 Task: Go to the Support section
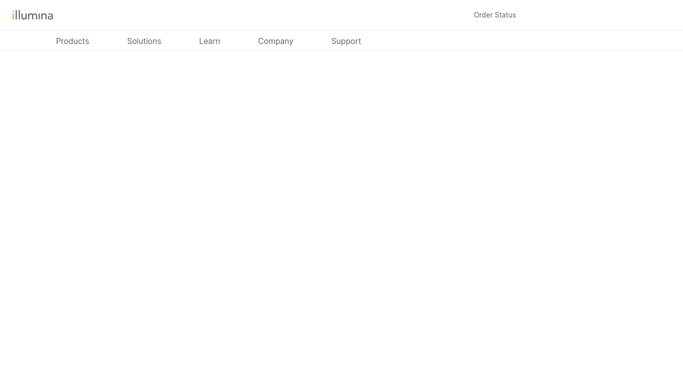tap(346, 41)
